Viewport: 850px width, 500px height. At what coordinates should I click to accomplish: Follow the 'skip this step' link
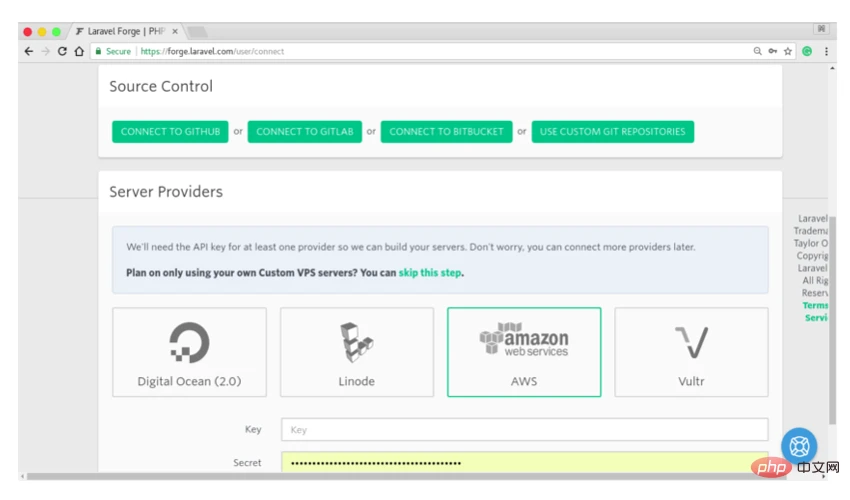430,272
